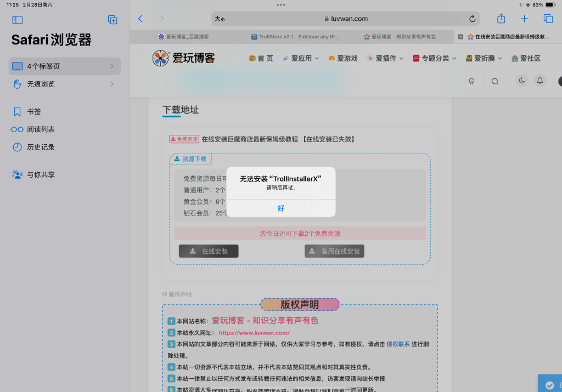Open the notification bell on the blog
Image resolution: width=562 pixels, height=392 pixels.
coord(539,81)
